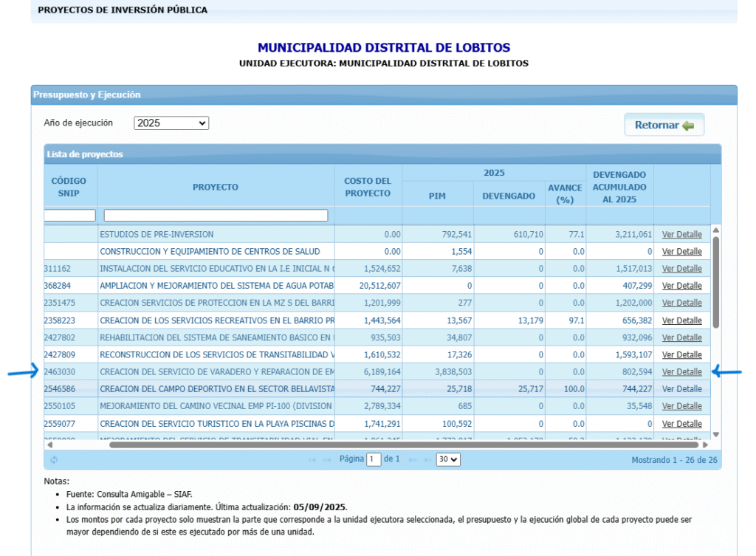Screen dimensions: 756x556
Task: Sort by the PROYECTO column header
Action: click(x=216, y=187)
